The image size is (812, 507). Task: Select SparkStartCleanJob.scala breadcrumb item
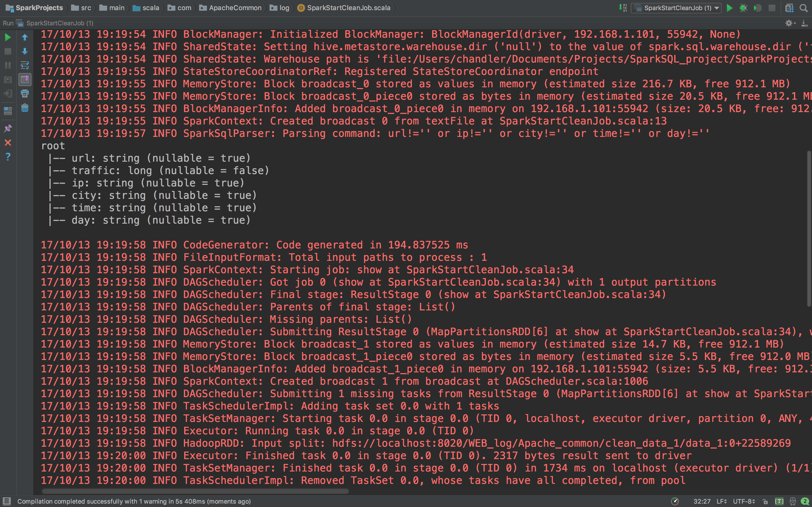coord(348,8)
